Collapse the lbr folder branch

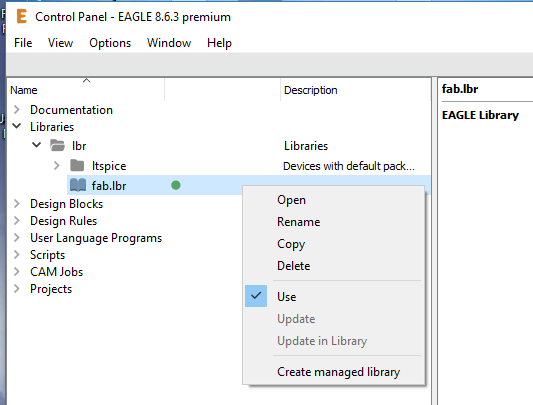(x=36, y=145)
